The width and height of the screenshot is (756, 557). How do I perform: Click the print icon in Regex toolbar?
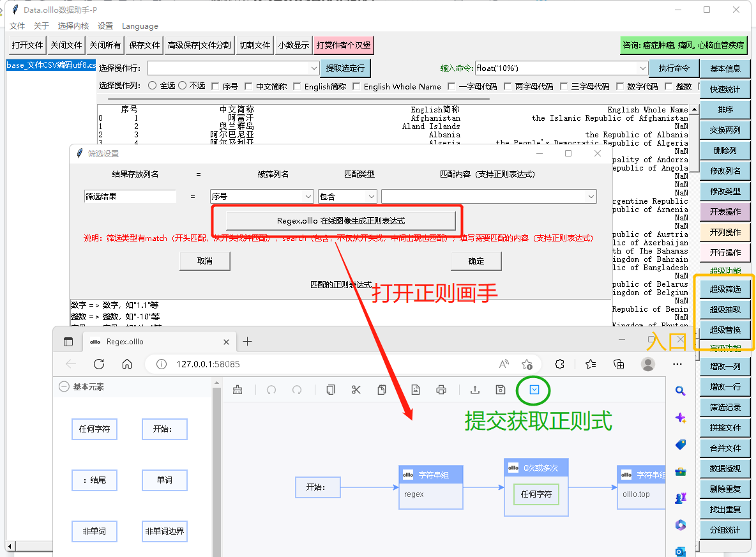click(441, 390)
